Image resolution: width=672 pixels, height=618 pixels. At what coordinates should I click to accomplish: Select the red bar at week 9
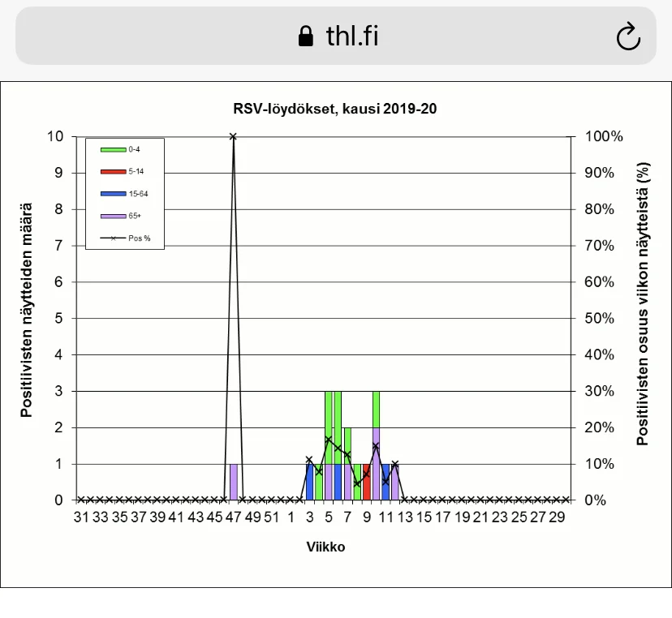pyautogui.click(x=366, y=482)
